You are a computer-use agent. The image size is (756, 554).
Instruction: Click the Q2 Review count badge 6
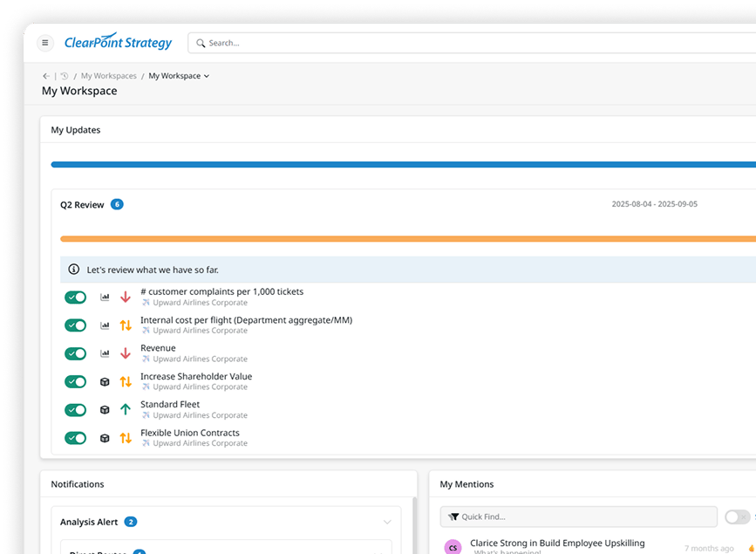[117, 204]
